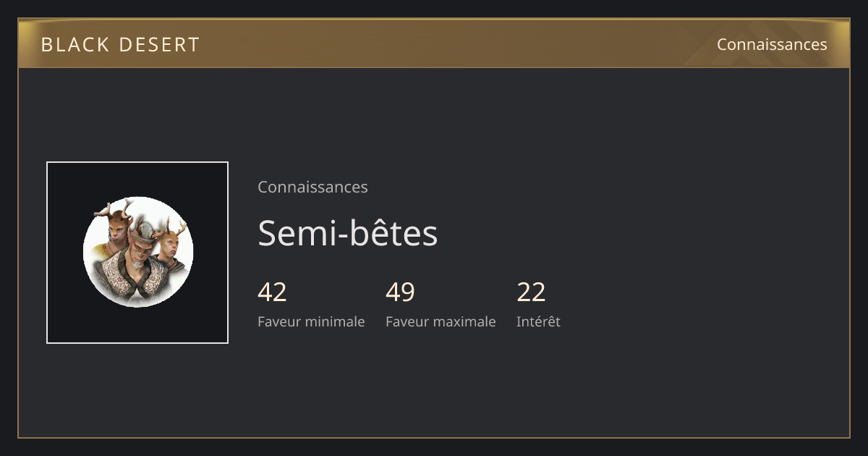Click the Intérêt label
The height and width of the screenshot is (456, 868).
538,321
